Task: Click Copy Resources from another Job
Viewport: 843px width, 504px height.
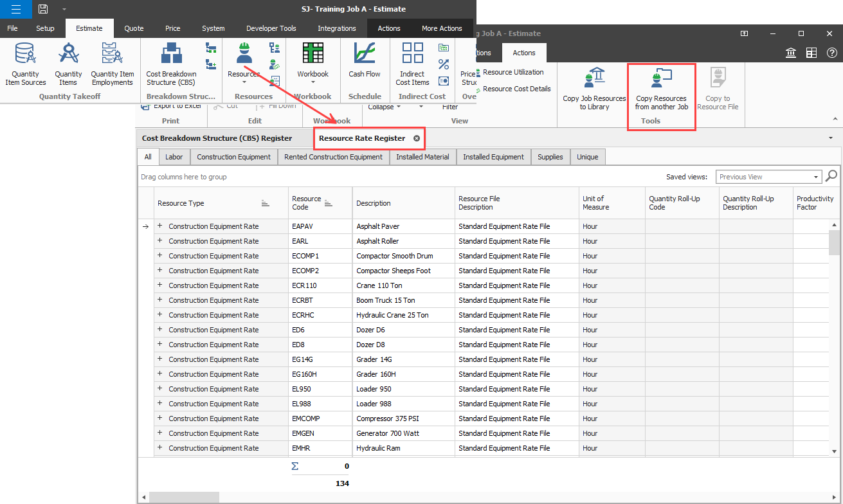Action: point(661,90)
